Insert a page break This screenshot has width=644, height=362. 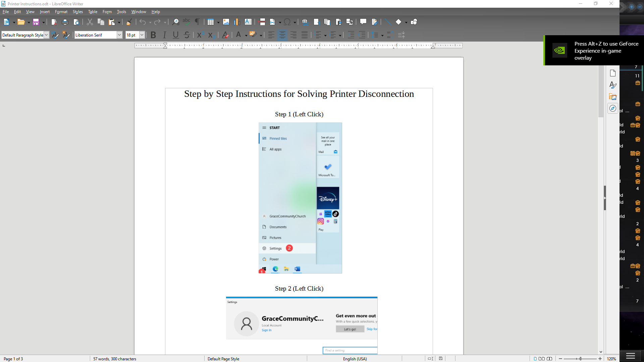click(262, 22)
